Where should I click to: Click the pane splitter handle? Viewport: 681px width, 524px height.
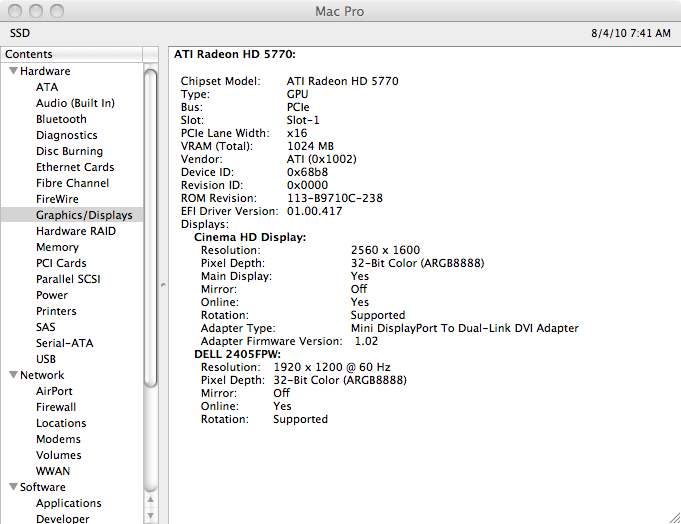(163, 285)
